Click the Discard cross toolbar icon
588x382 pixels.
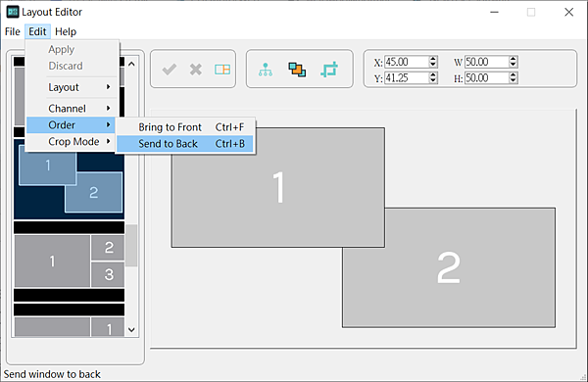click(x=196, y=70)
